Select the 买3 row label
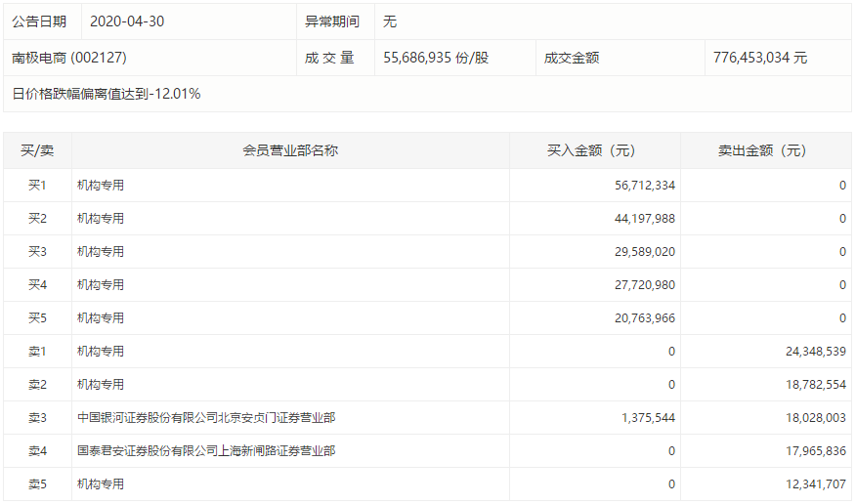Screen dimensions: 856x504 37,252
